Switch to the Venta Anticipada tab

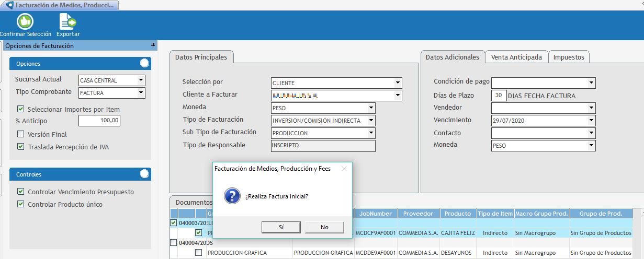tap(516, 57)
